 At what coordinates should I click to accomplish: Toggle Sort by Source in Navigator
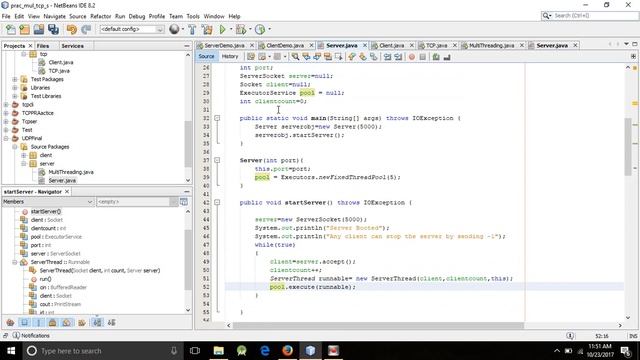coord(111,322)
